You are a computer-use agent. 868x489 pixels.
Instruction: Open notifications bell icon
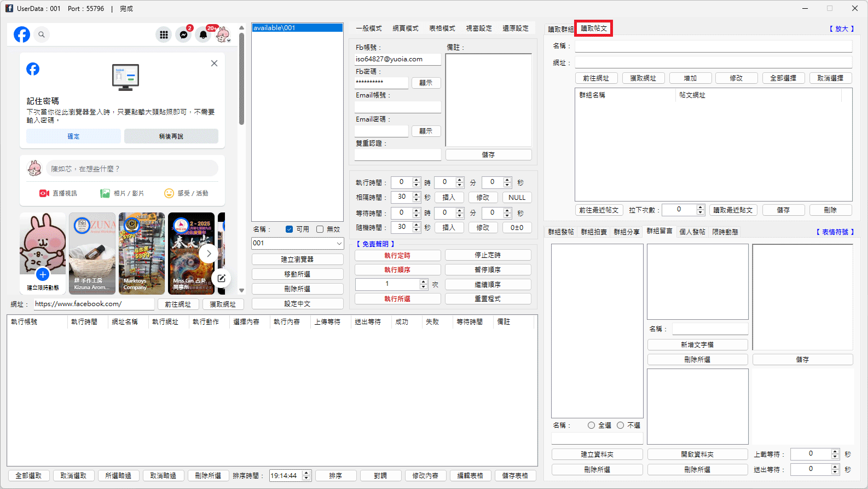(x=203, y=34)
